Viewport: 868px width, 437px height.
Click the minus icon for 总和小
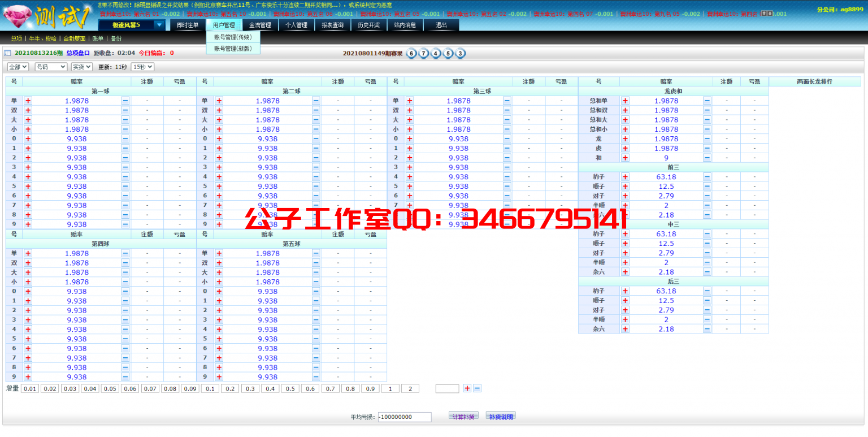coord(707,129)
